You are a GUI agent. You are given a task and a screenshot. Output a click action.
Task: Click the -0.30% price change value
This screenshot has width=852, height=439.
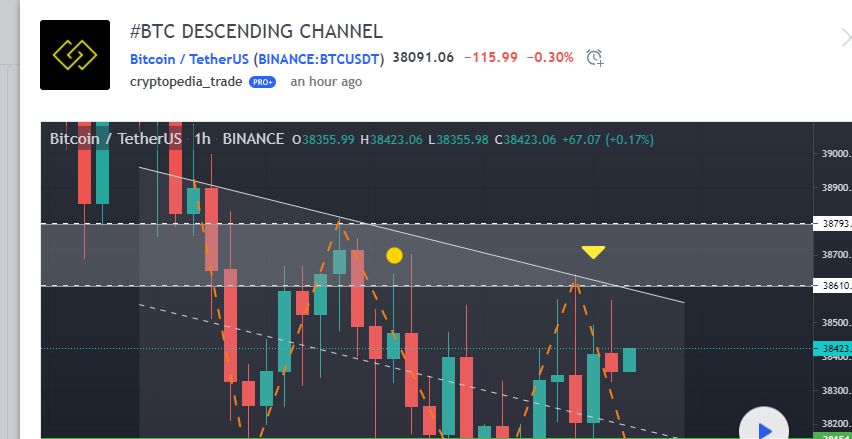coord(550,58)
